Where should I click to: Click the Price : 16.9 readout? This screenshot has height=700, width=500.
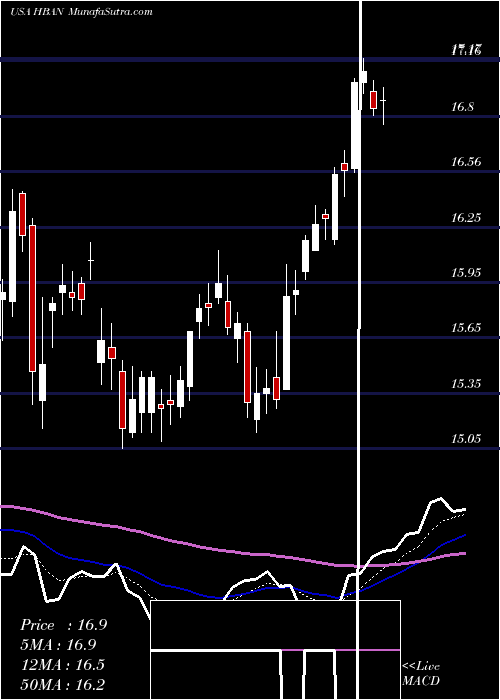[63, 625]
